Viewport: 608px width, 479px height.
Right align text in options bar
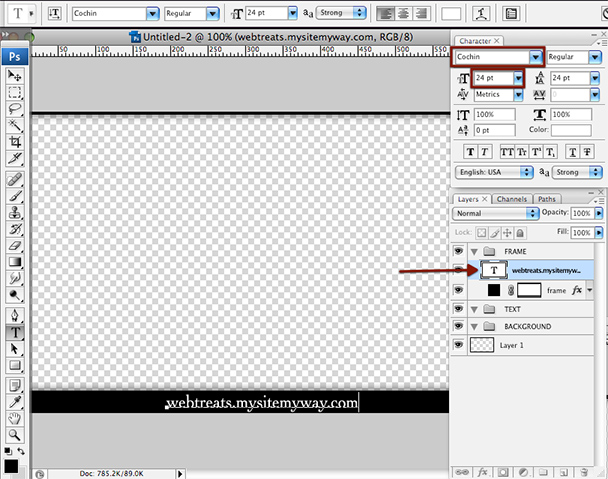[x=421, y=14]
